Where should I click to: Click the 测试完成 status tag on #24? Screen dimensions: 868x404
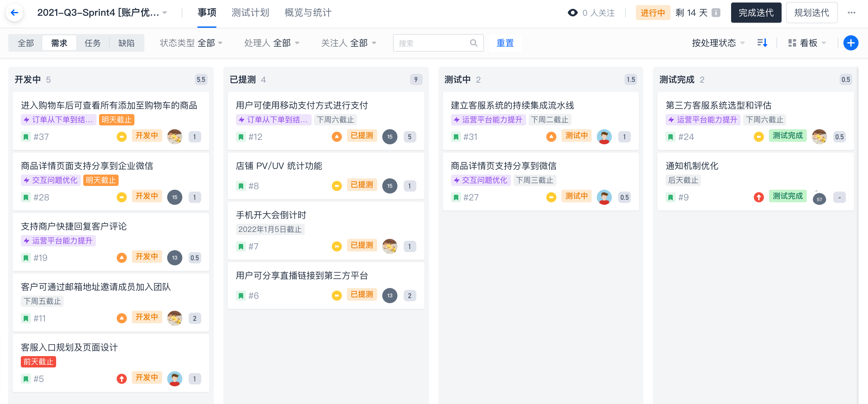coord(788,135)
